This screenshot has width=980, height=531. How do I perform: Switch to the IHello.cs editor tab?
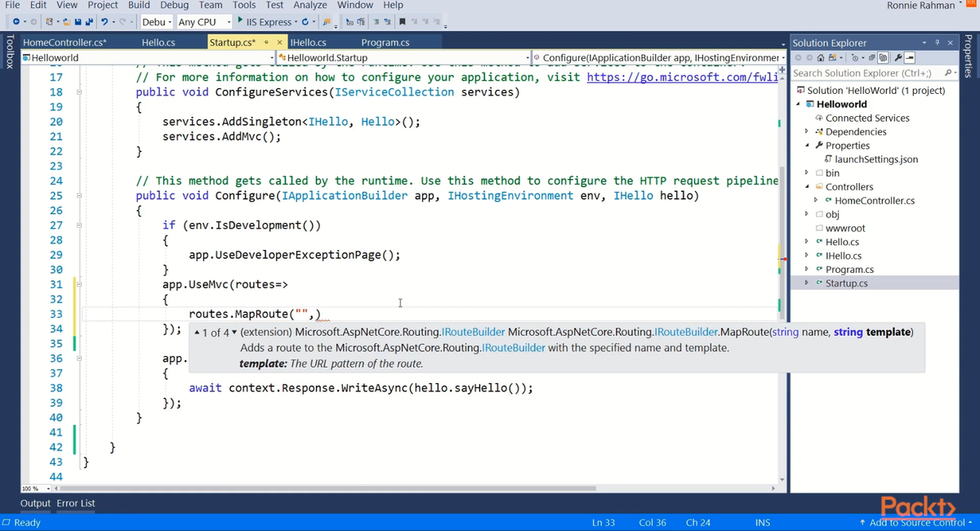(309, 42)
